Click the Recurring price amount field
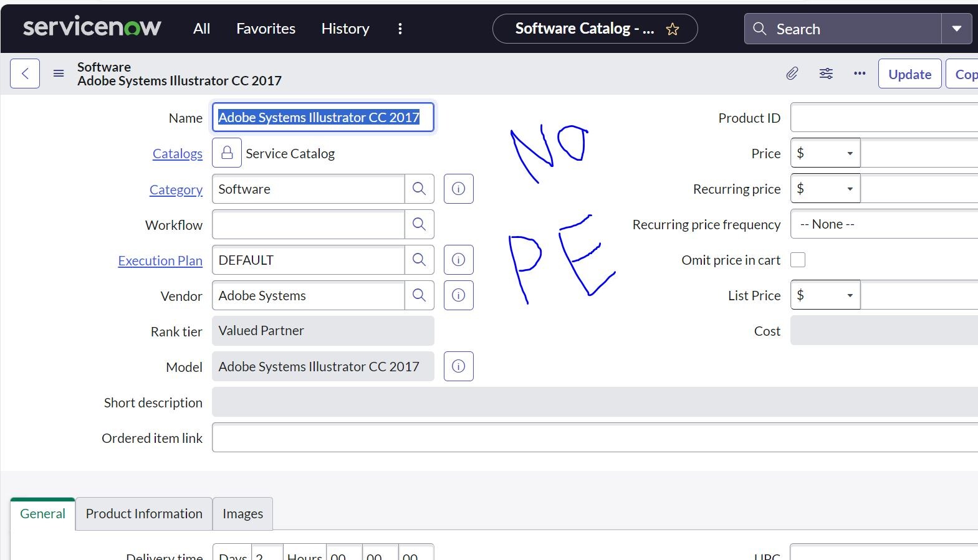978x560 pixels. 919,188
